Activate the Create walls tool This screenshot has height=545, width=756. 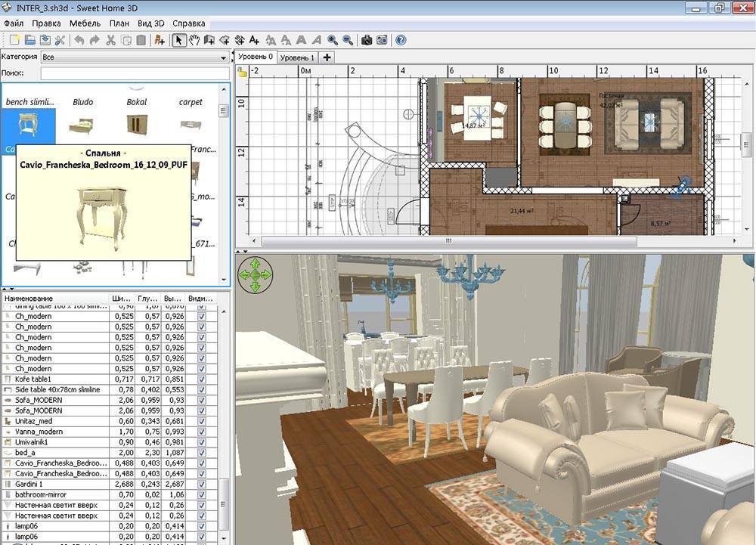tap(209, 40)
